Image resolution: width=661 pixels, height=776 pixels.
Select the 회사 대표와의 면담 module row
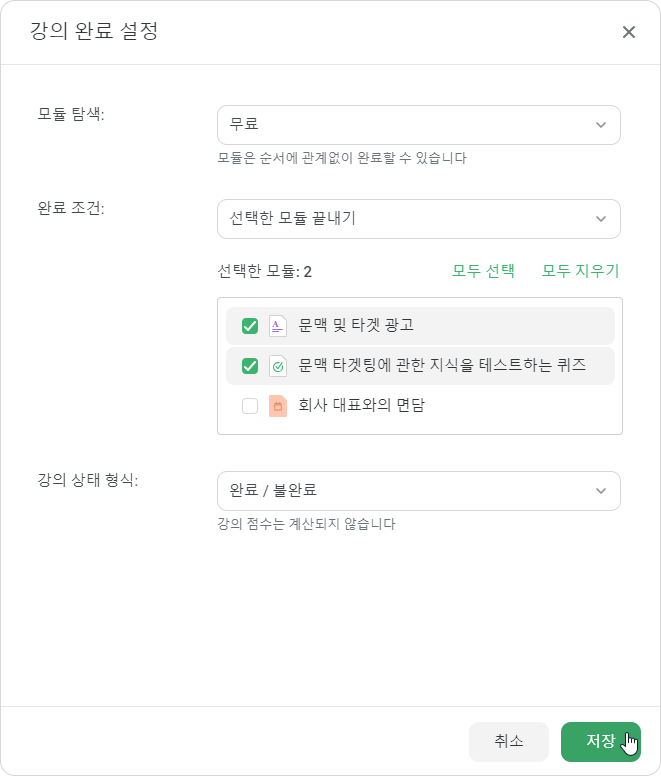point(420,406)
